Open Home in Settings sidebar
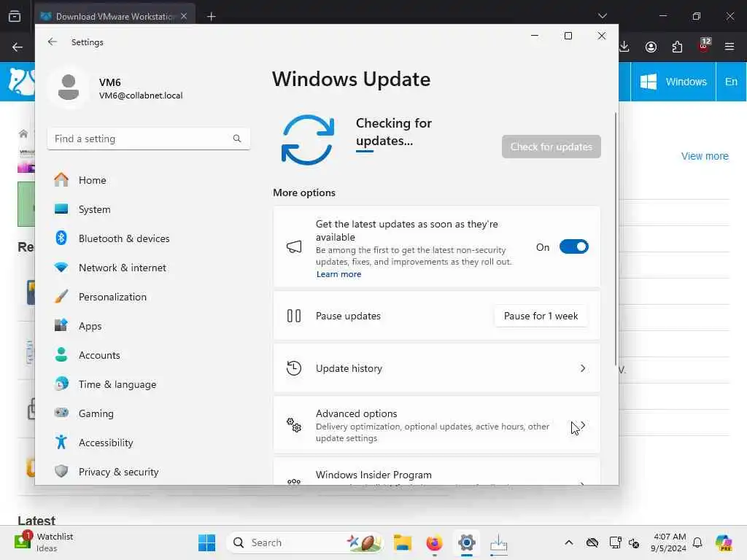747x560 pixels. [149, 180]
